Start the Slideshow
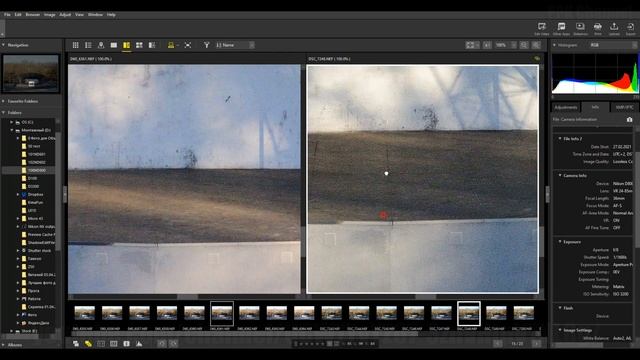This screenshot has width=640, height=360. 580,29
